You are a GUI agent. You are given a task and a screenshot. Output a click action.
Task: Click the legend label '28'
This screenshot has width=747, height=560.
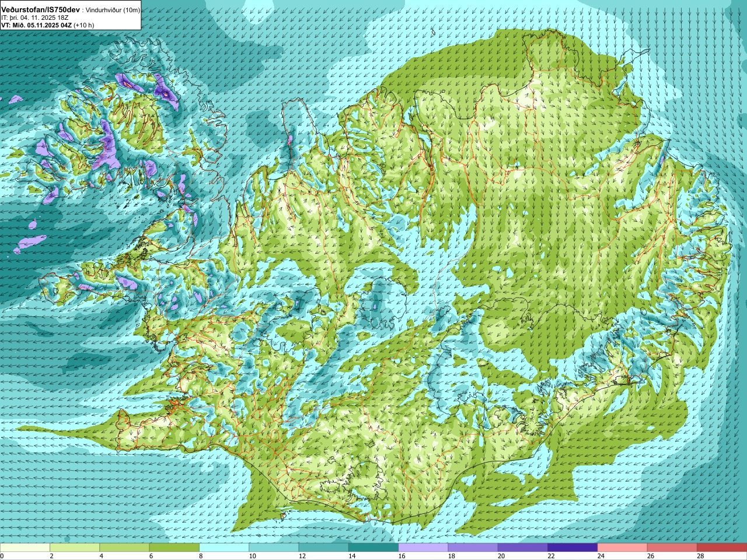pos(701,556)
